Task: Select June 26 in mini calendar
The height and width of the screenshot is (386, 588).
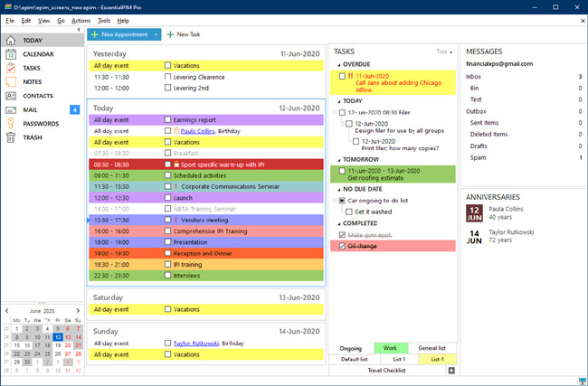Action: point(58,353)
